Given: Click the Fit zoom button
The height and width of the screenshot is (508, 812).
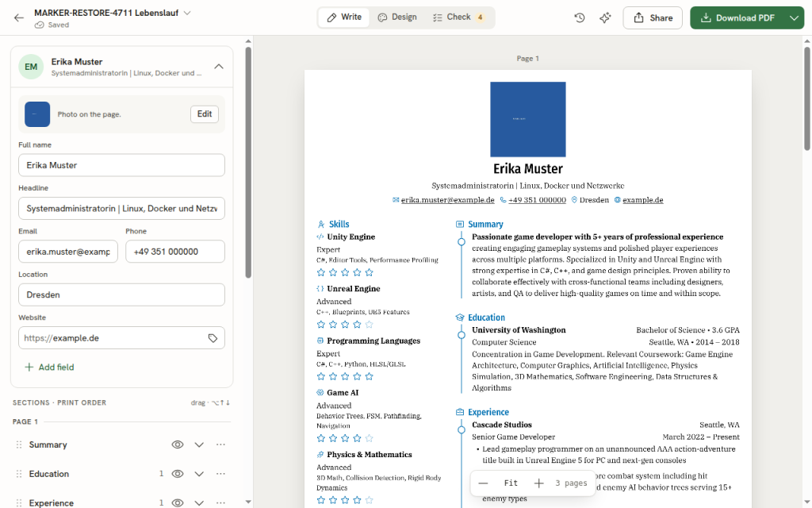Looking at the screenshot, I should tap(511, 483).
